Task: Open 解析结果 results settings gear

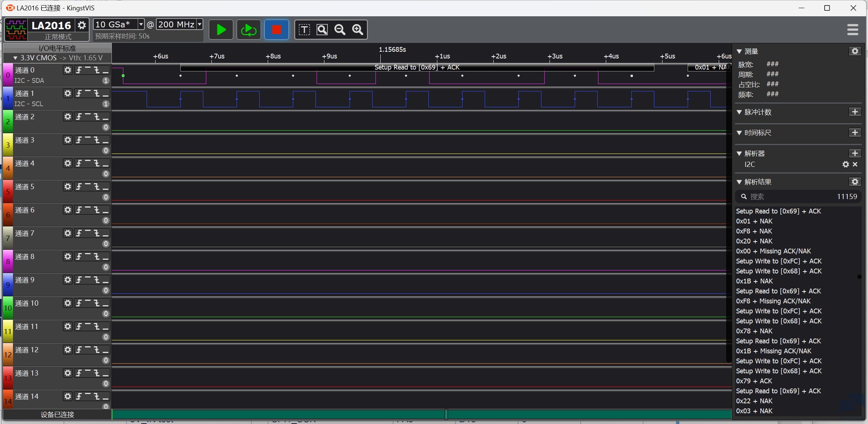Action: click(855, 182)
